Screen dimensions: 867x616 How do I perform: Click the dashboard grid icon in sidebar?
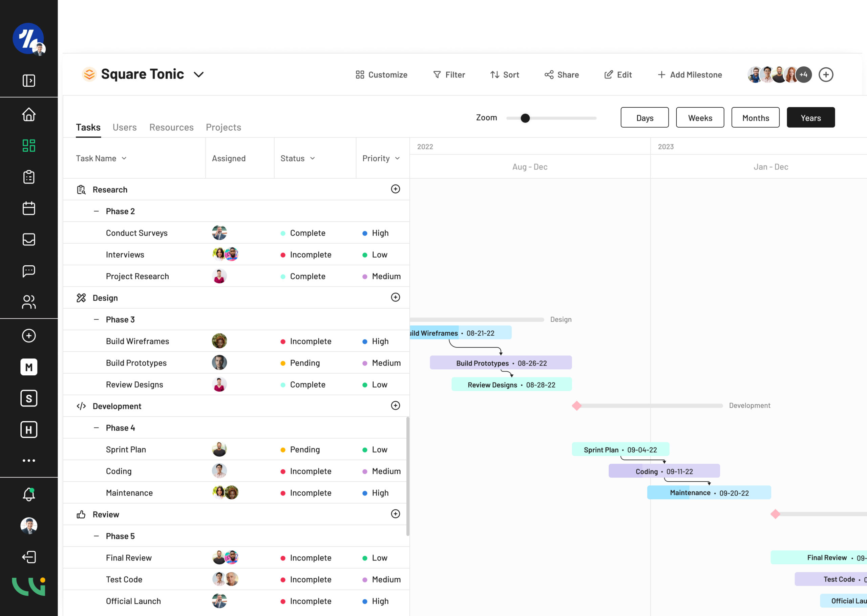click(x=29, y=146)
